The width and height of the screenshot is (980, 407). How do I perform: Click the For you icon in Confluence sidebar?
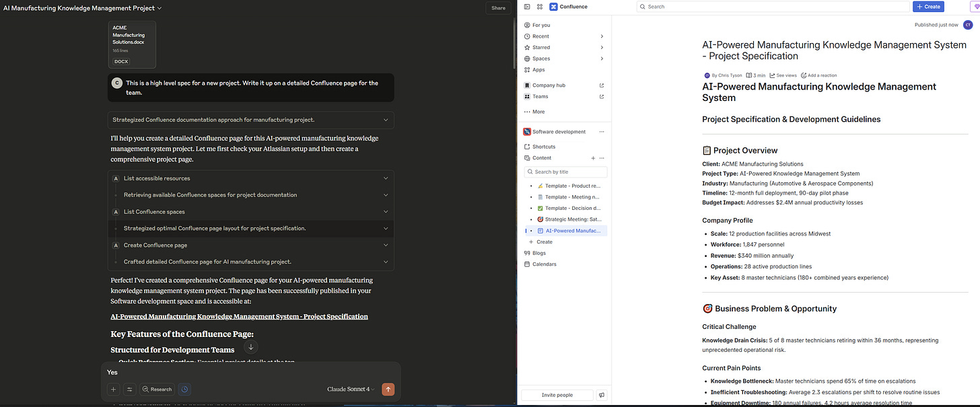tap(527, 25)
